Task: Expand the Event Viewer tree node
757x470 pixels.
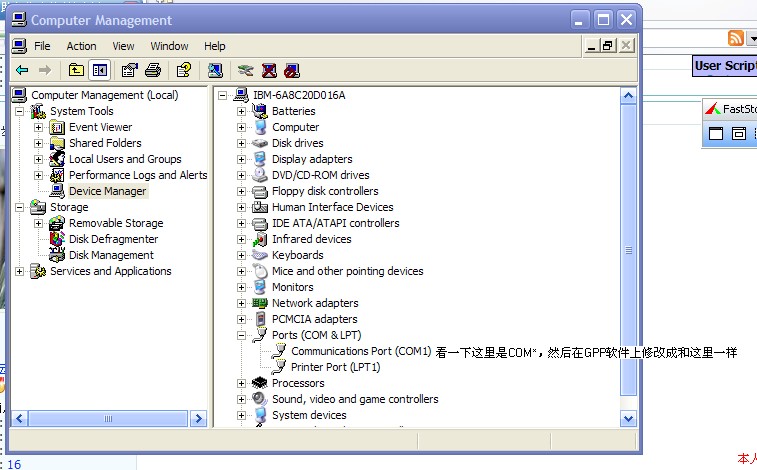Action: (x=38, y=127)
